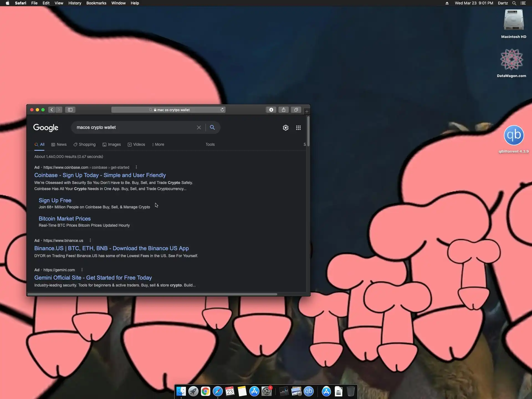Launch qBittorrent from the Dock
Screen dimensions: 532x399
coord(308,392)
